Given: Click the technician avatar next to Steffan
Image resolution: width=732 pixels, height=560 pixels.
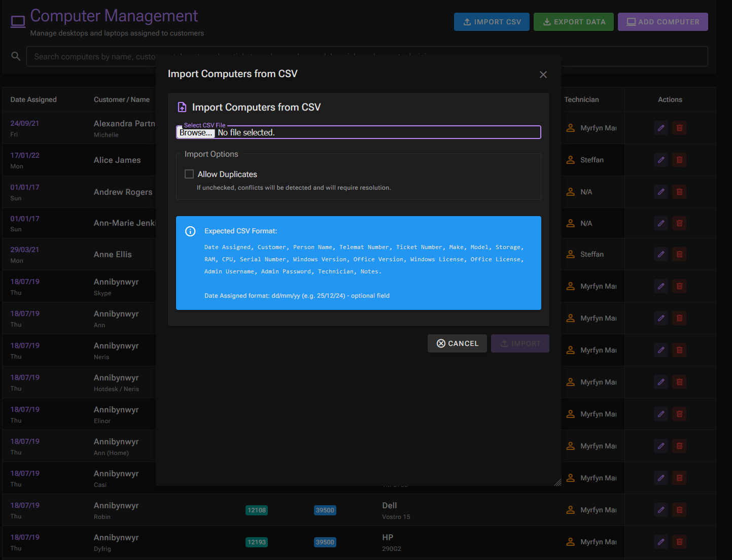Looking at the screenshot, I should pos(570,160).
